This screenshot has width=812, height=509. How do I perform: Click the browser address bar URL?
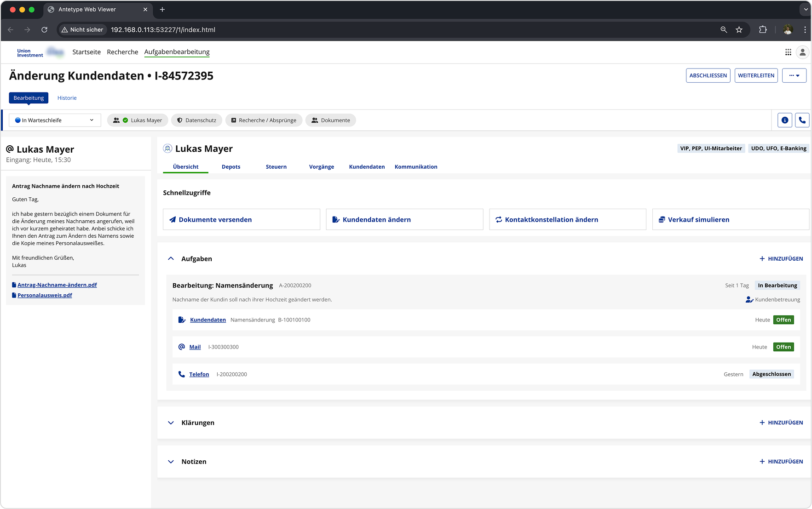pyautogui.click(x=163, y=30)
